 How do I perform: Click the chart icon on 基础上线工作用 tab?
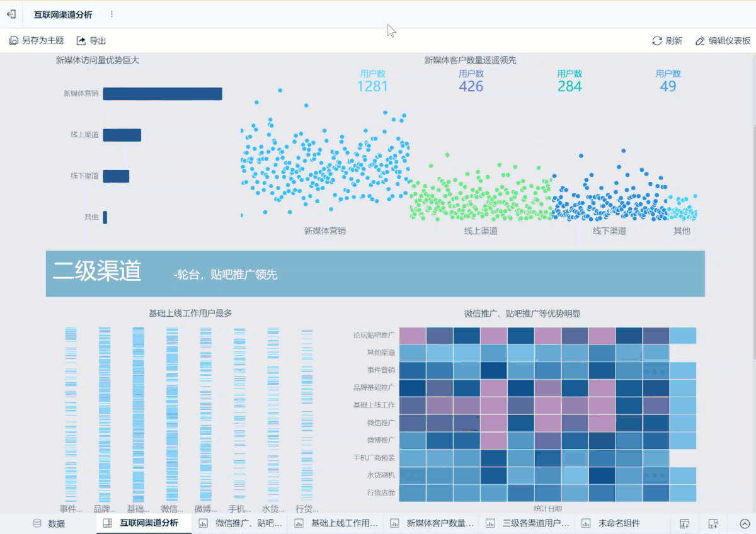299,523
